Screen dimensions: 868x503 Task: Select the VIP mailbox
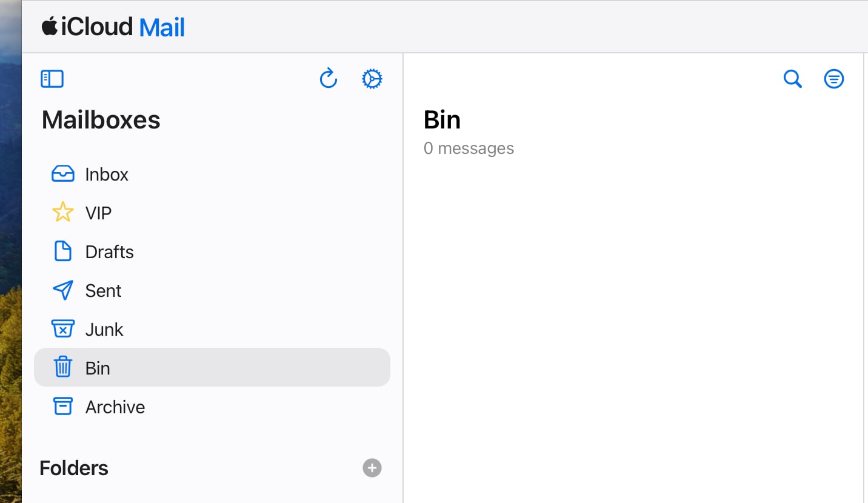(98, 213)
